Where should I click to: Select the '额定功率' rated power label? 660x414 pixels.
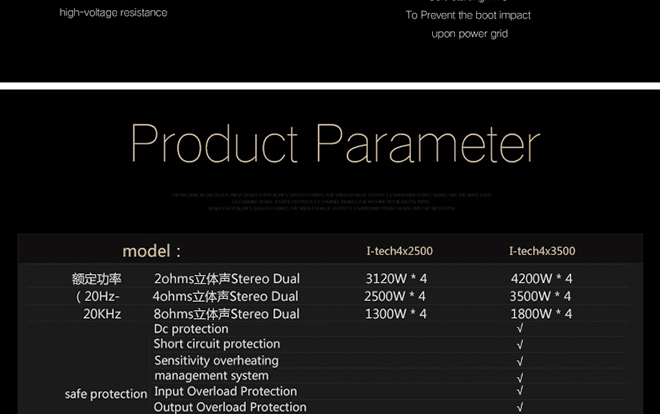pyautogui.click(x=96, y=279)
